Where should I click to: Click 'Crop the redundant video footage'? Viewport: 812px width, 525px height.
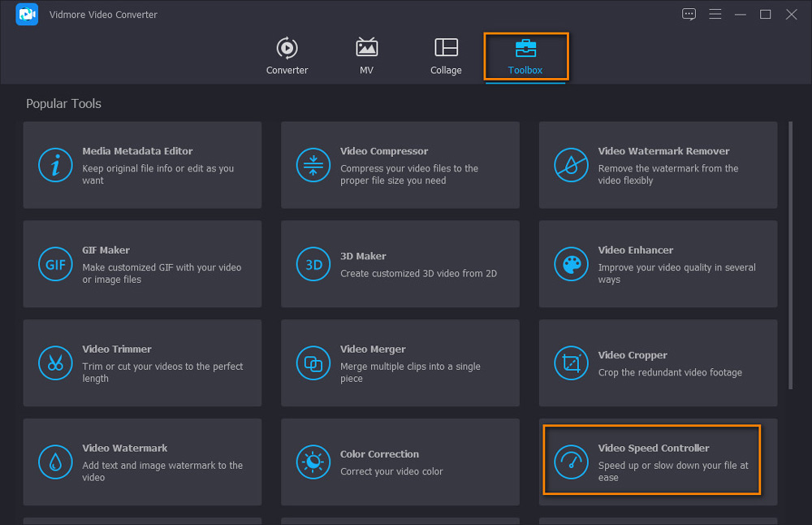670,373
